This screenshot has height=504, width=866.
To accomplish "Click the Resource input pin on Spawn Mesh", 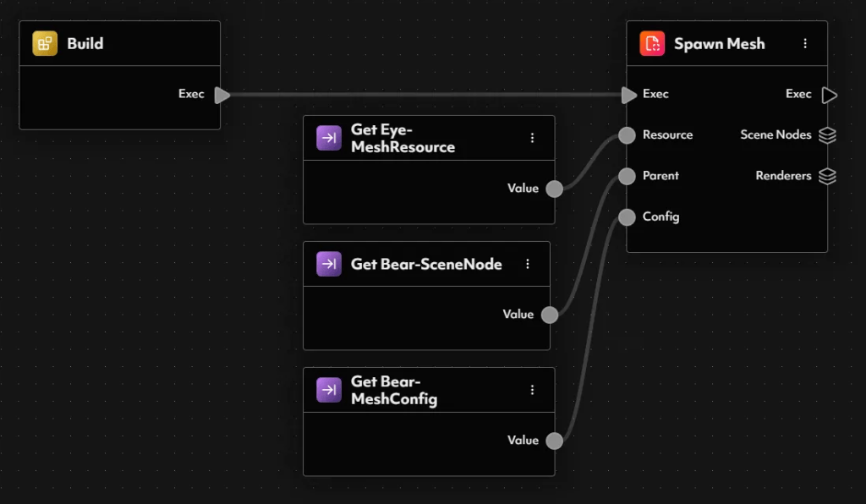I will pyautogui.click(x=627, y=135).
